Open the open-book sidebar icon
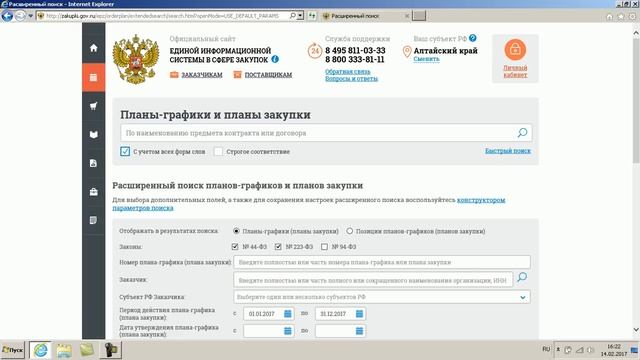Screen dimensions: 640x360 point(93,135)
